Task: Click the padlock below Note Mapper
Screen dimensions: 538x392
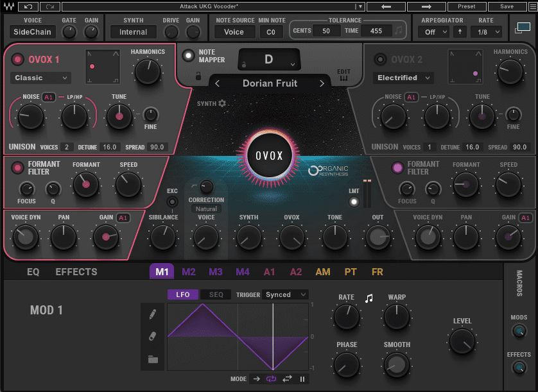Action: coord(198,76)
